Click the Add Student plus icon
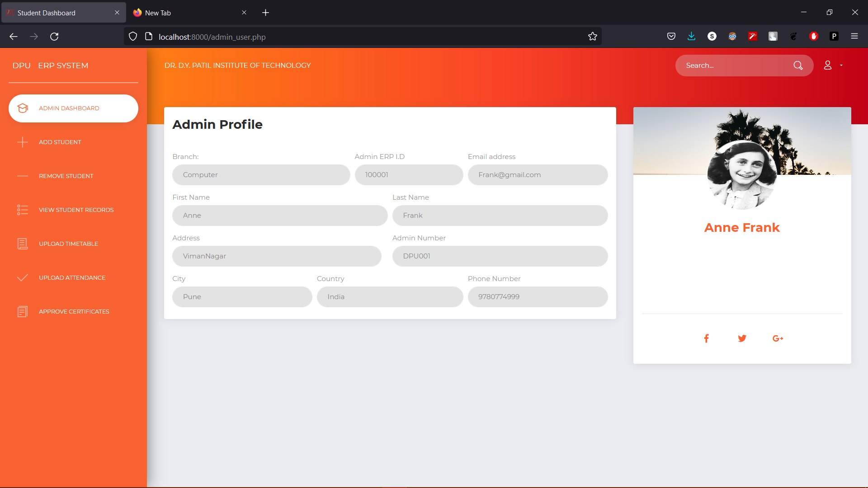The height and width of the screenshot is (488, 868). coord(23,142)
